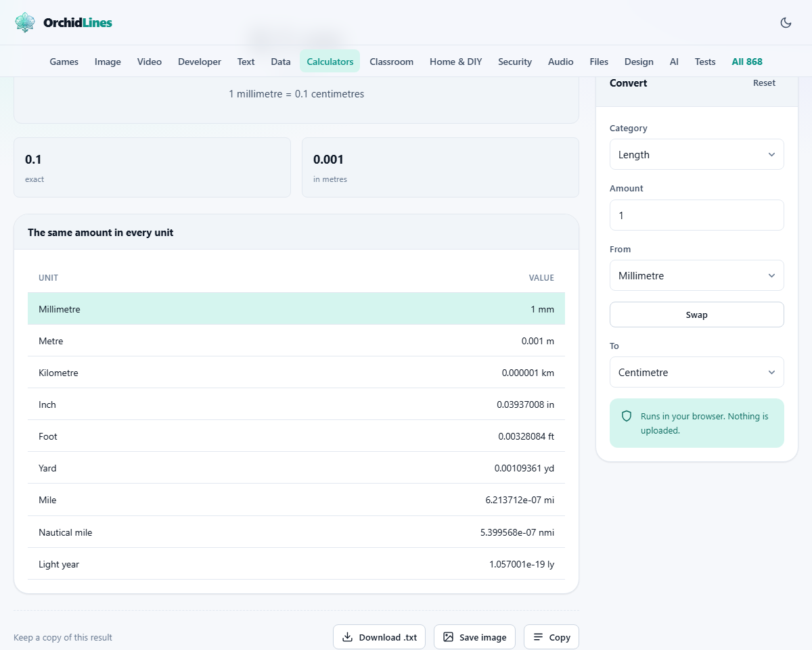Click 'The same amount in every unit' heading

point(100,233)
